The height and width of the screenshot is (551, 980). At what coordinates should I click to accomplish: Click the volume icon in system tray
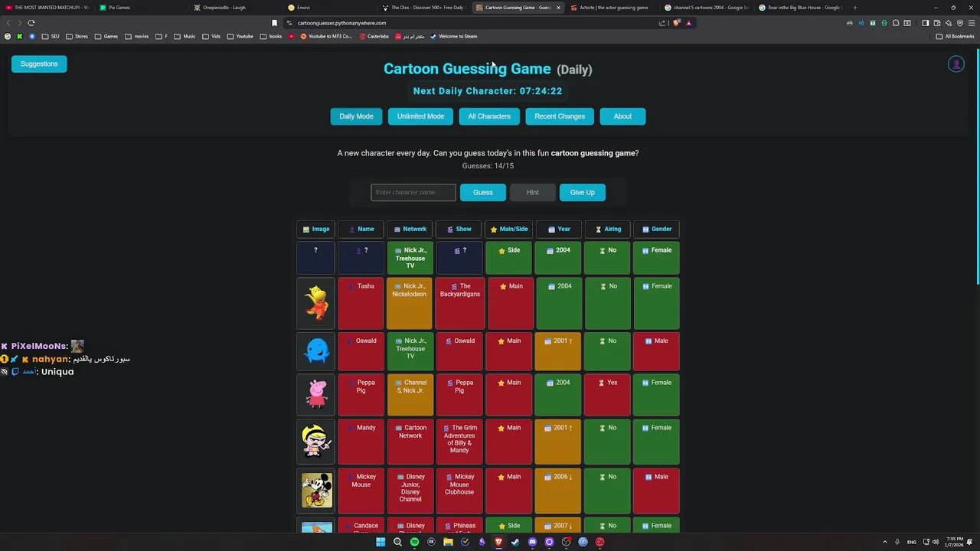(x=935, y=542)
